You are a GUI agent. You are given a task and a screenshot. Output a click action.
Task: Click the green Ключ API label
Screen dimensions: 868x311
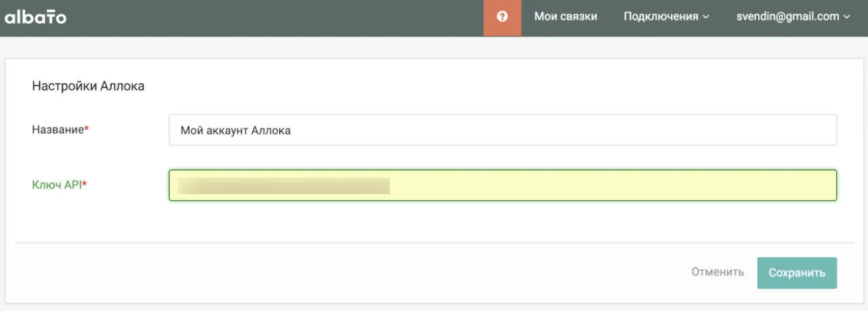pos(57,184)
